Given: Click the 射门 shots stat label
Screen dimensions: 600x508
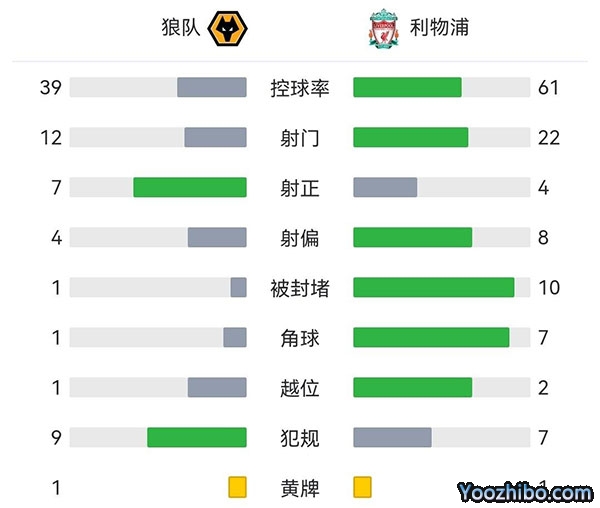Looking at the screenshot, I should 300,138.
